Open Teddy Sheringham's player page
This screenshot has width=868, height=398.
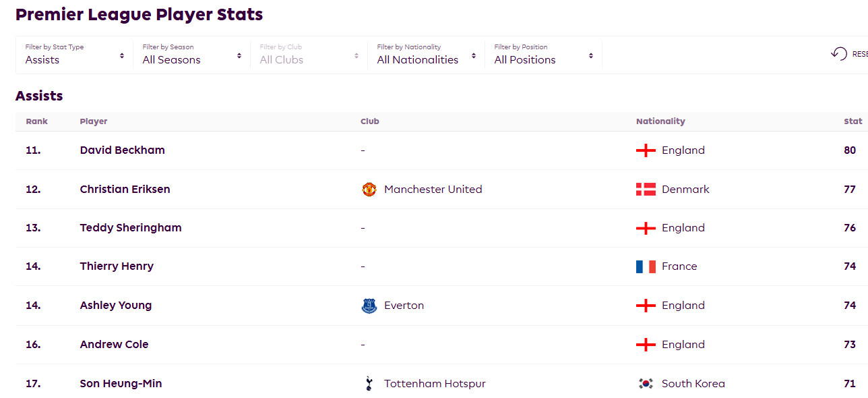point(131,228)
